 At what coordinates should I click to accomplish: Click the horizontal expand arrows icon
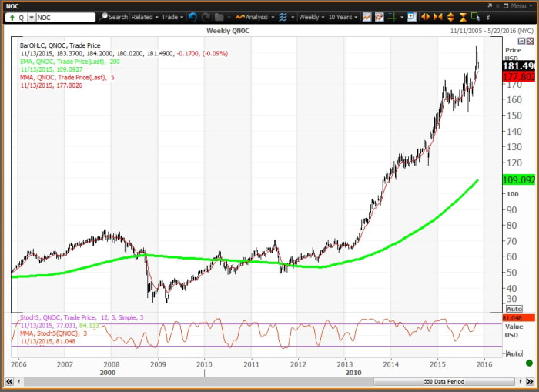(x=425, y=17)
